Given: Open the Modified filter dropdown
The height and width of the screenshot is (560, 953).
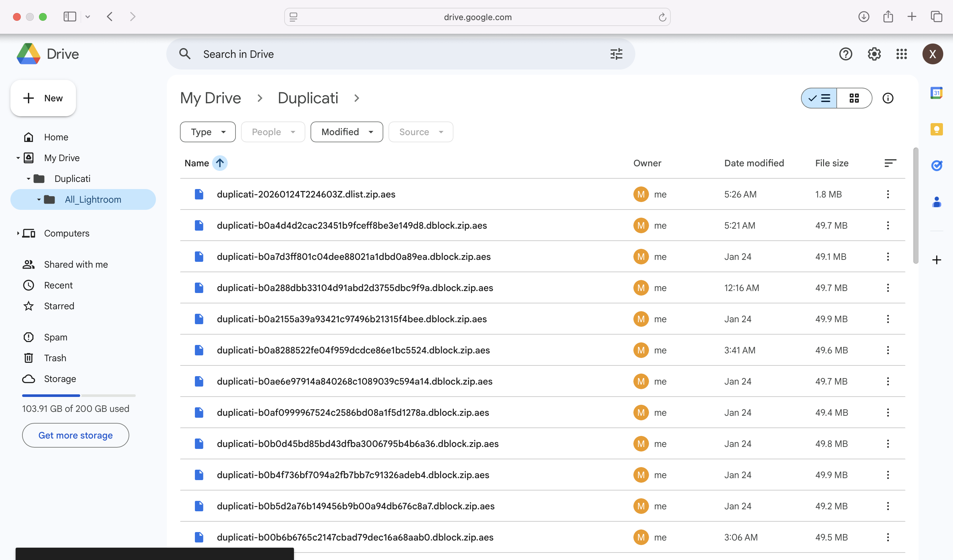Looking at the screenshot, I should point(346,132).
